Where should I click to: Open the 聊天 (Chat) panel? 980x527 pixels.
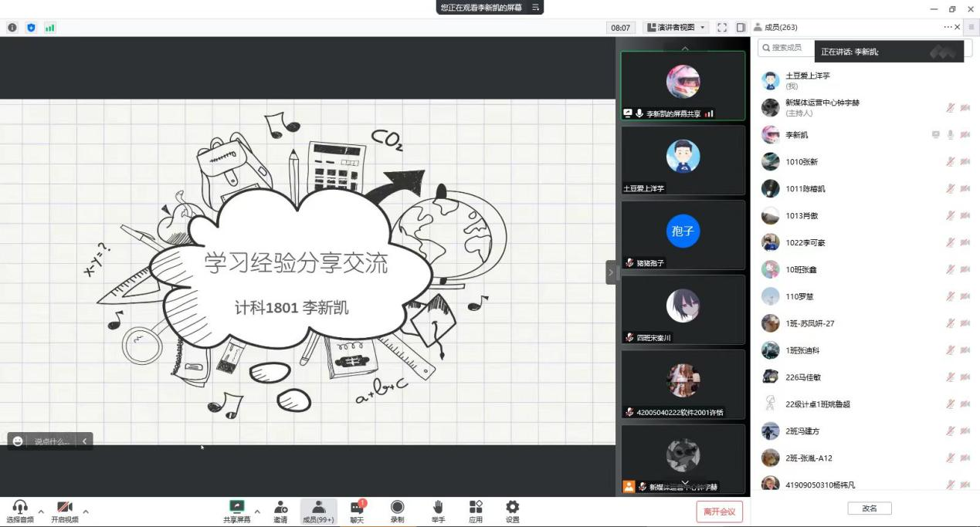pos(357,508)
